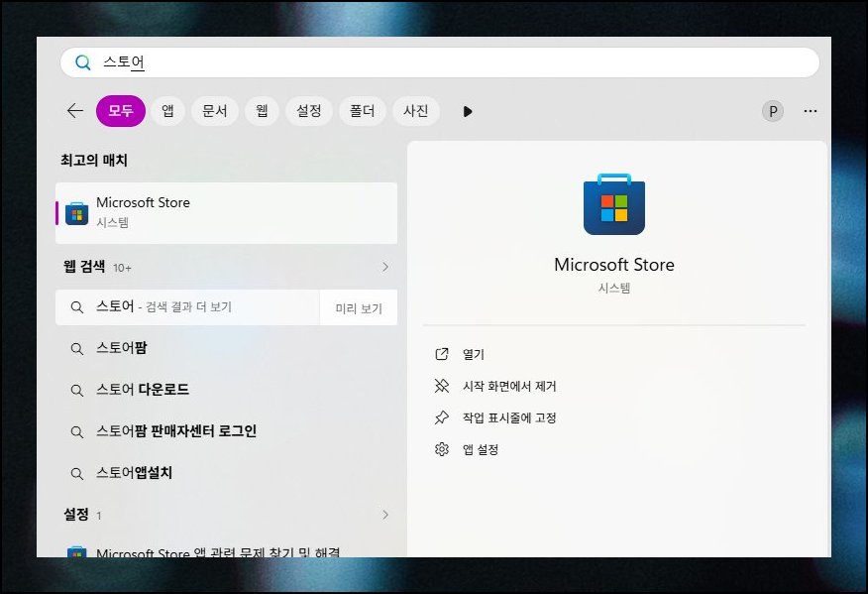
Task: Show more filters with play arrow
Action: tap(468, 111)
